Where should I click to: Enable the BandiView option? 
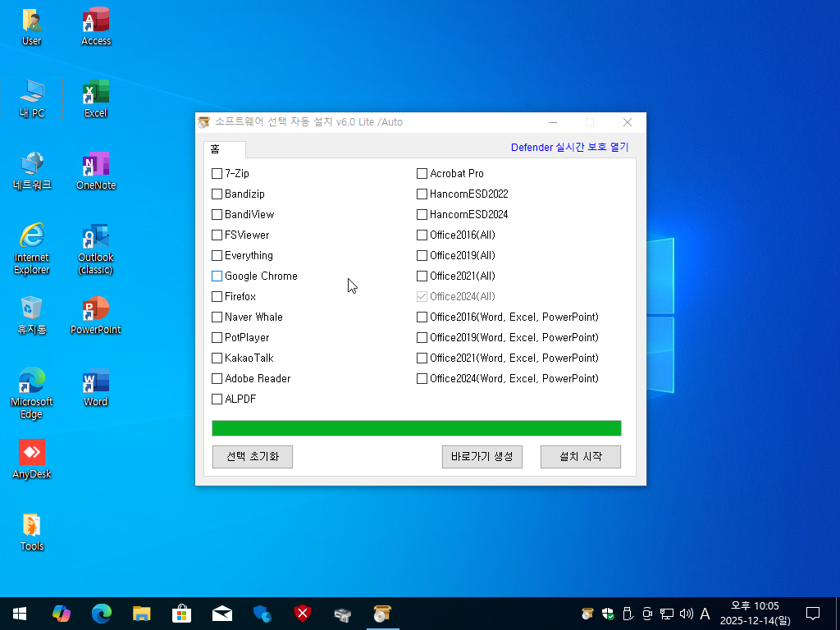[x=217, y=214]
